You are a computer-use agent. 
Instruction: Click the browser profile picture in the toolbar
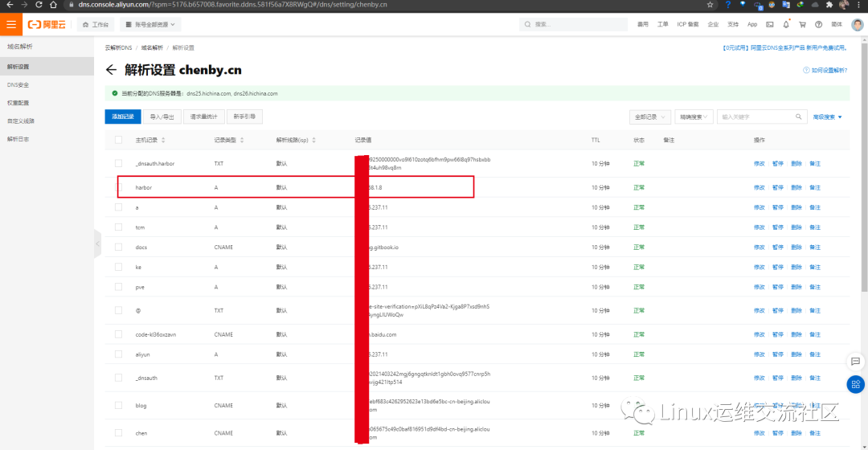coord(844,5)
